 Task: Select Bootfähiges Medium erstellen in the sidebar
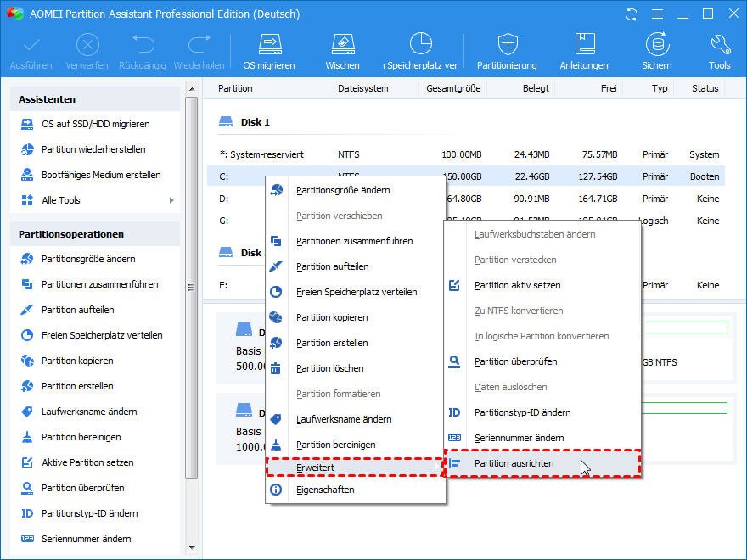coord(101,175)
